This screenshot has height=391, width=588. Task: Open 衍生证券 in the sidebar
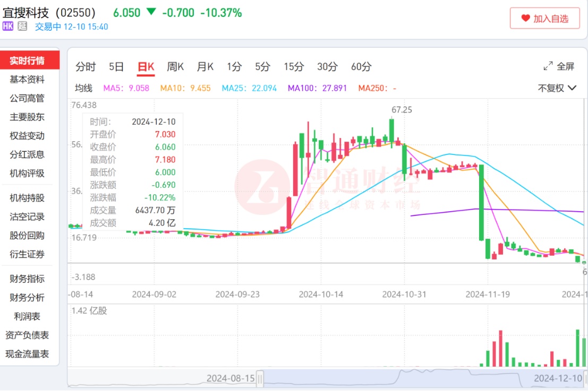[27, 254]
